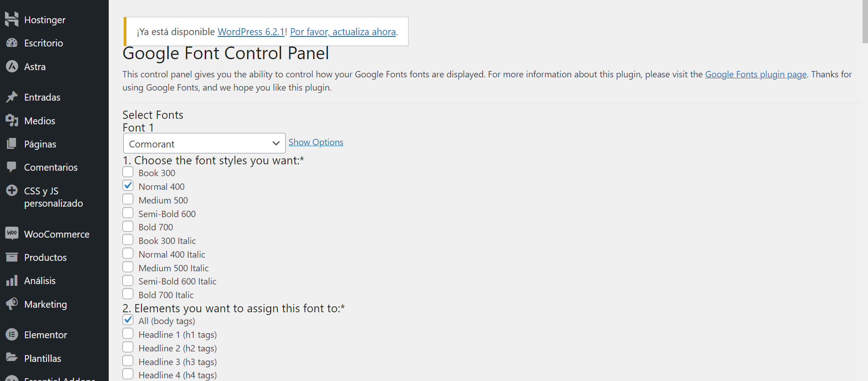Viewport: 868px width, 381px height.
Task: Open Comentarios via the speech bubble icon
Action: tap(12, 167)
